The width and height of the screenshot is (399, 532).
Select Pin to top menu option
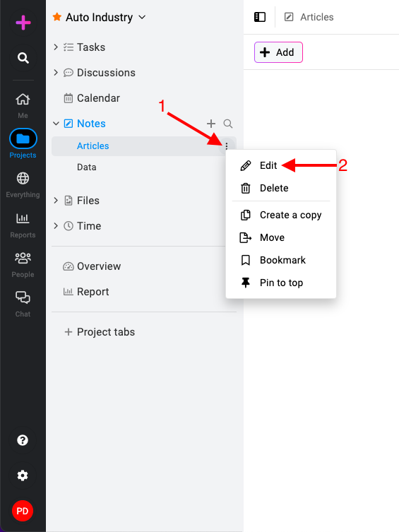(x=281, y=283)
